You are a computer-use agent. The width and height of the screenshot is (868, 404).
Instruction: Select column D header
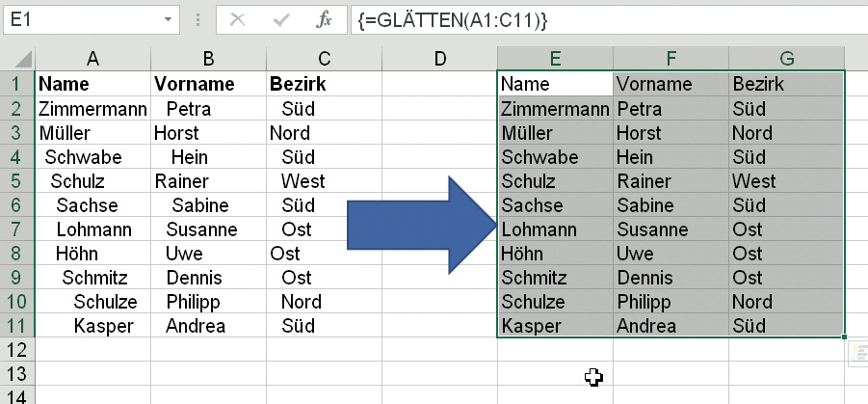tap(439, 59)
